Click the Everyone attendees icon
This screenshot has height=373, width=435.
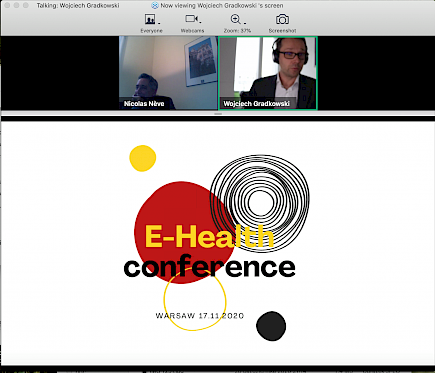[150, 19]
